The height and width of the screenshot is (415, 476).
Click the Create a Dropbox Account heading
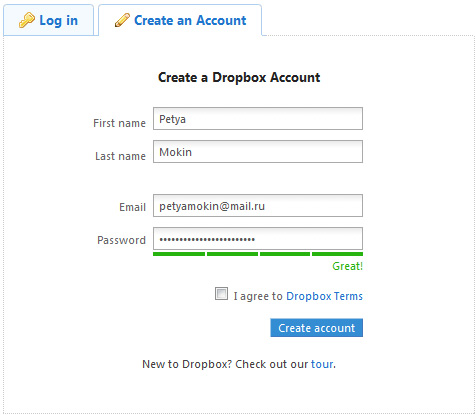click(x=239, y=77)
